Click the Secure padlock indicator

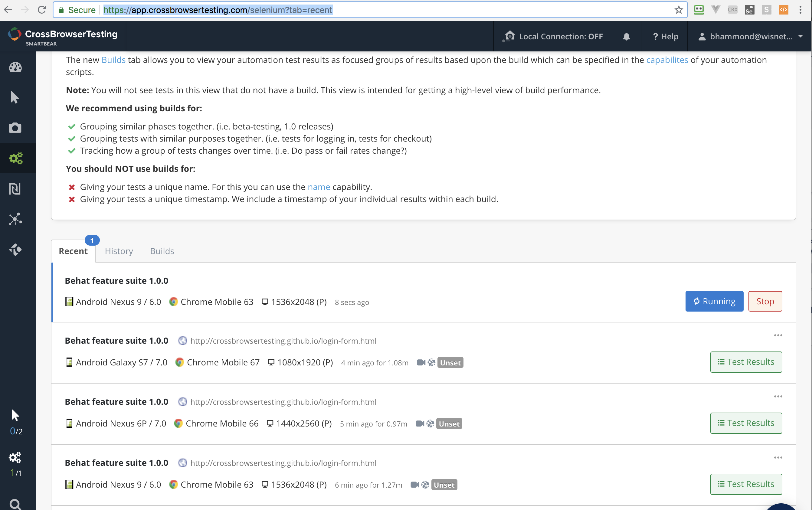[77, 10]
